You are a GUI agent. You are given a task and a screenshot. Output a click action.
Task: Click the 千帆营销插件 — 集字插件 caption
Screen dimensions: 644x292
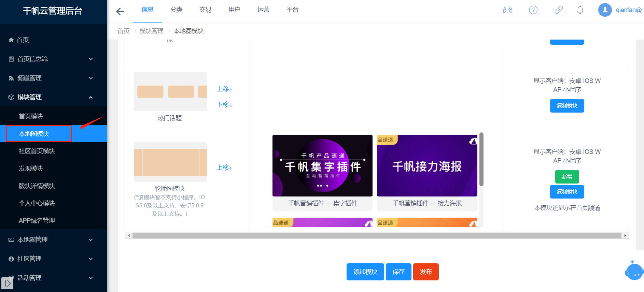pos(323,203)
